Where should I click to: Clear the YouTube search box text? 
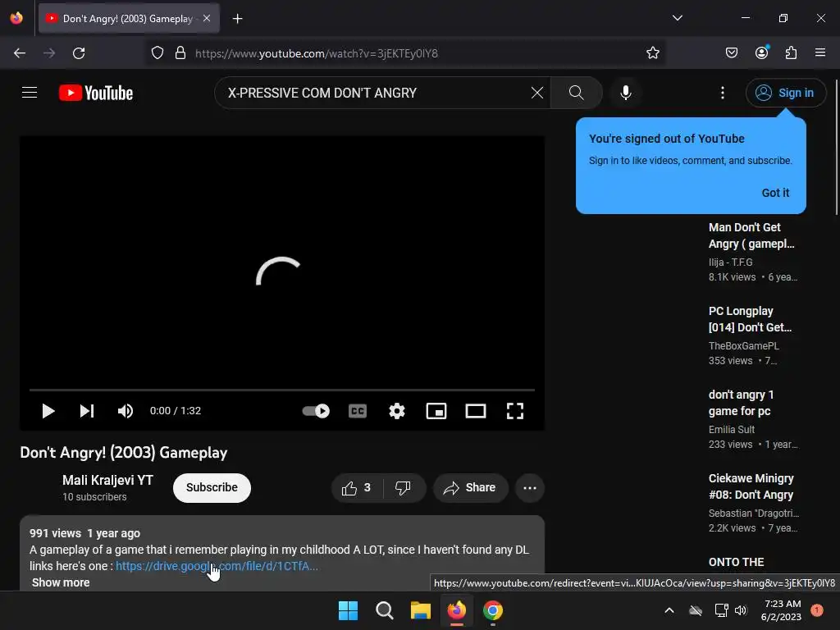pos(536,93)
